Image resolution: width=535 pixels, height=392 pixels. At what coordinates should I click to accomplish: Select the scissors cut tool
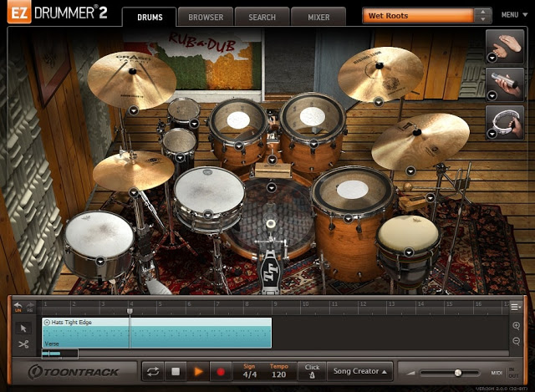click(23, 344)
